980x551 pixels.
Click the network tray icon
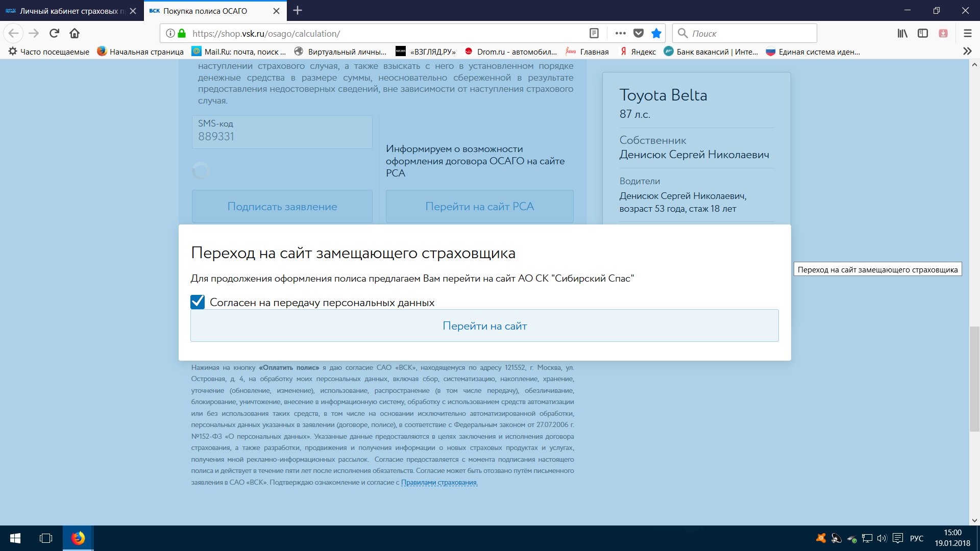867,538
